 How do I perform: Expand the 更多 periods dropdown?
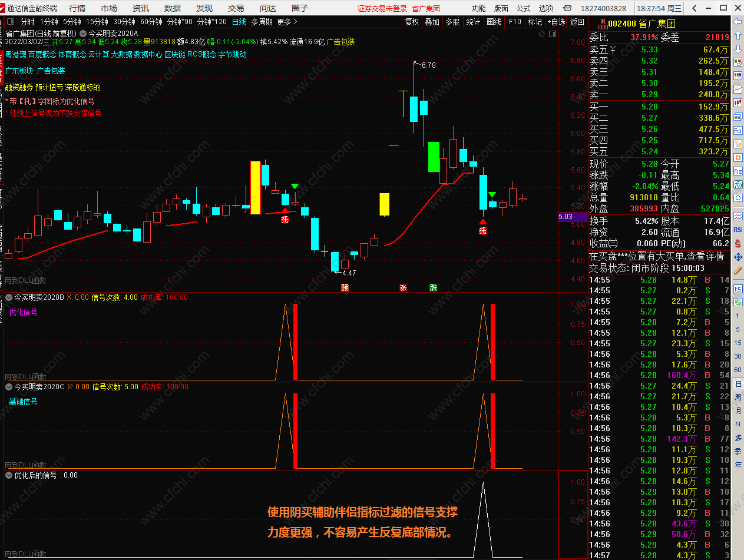(287, 22)
